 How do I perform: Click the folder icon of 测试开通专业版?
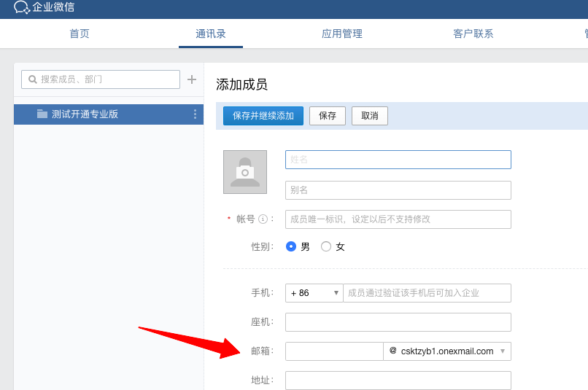[42, 114]
